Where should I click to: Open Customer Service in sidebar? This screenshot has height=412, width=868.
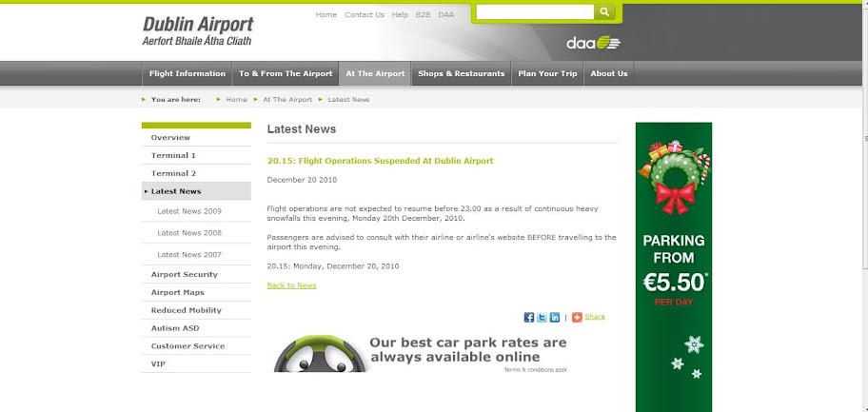196,346
